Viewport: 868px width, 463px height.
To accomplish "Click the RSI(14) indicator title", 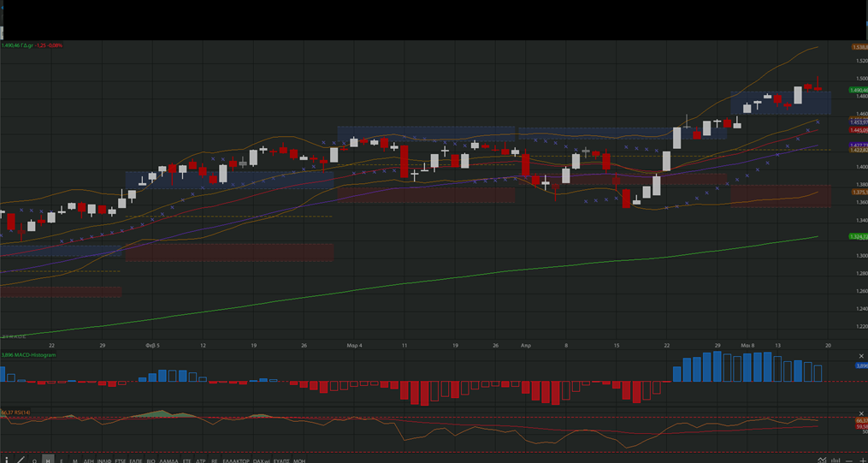I will click(x=14, y=413).
